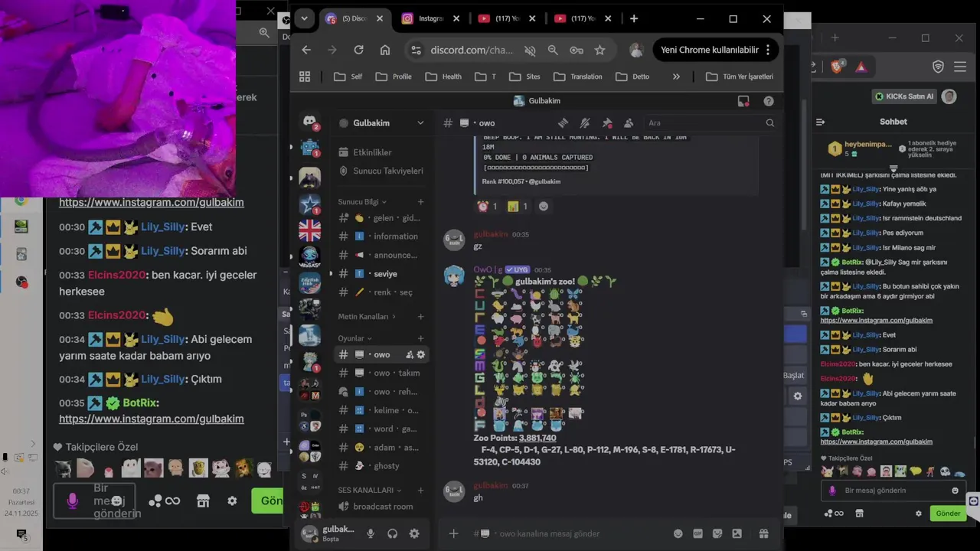This screenshot has width=980, height=551.
Task: Add channel to Oyunlar category
Action: [420, 338]
